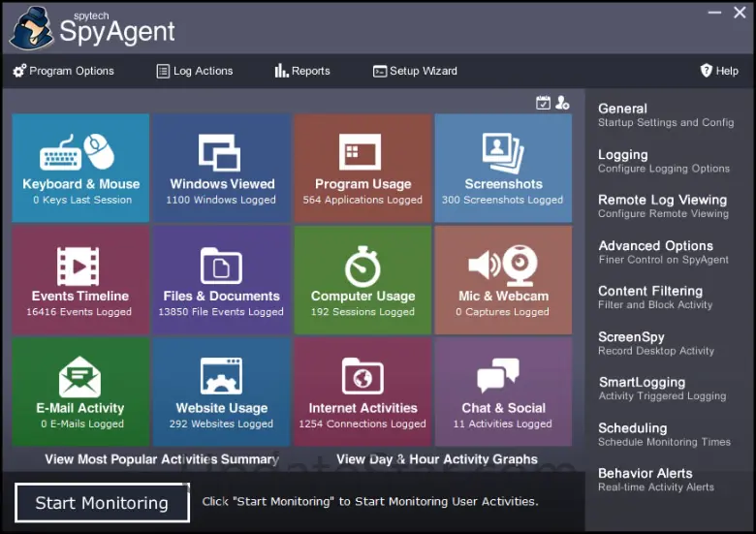Open the Internet Activities tile
The image size is (756, 534).
362,392
